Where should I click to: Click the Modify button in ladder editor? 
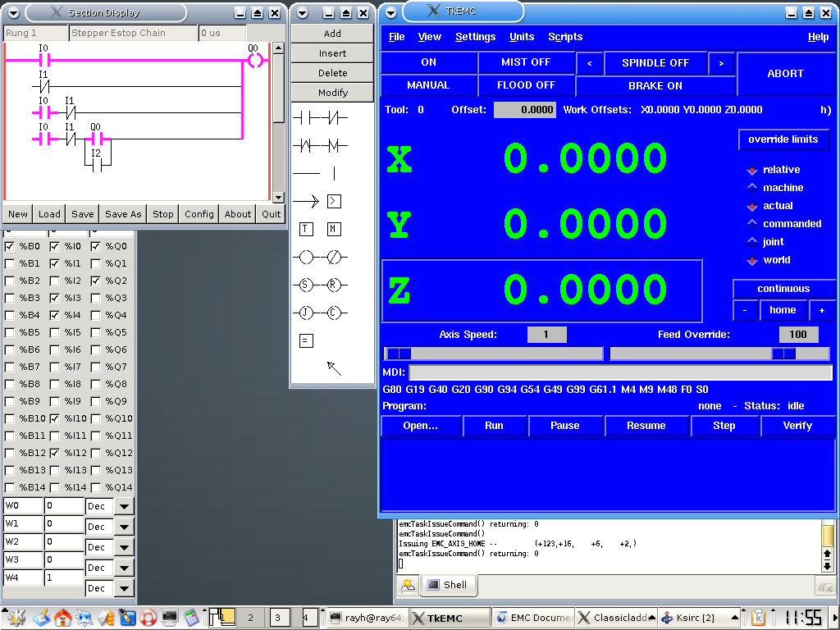pyautogui.click(x=333, y=93)
